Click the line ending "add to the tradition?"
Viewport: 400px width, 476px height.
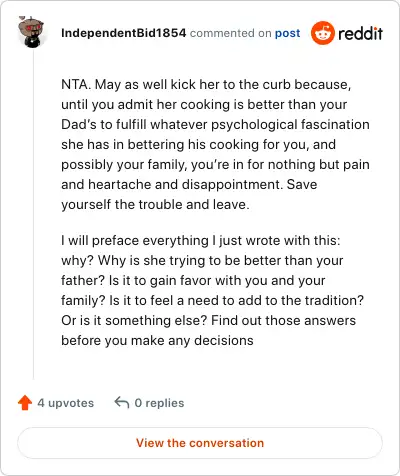point(212,300)
